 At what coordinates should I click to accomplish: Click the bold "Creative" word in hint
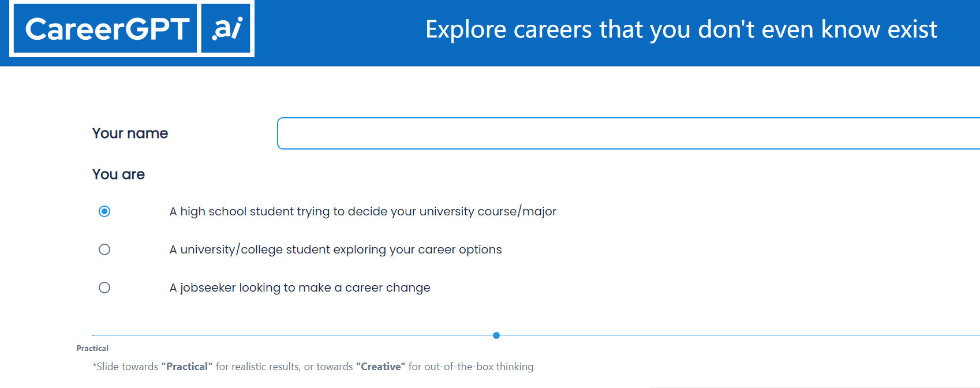click(x=381, y=367)
